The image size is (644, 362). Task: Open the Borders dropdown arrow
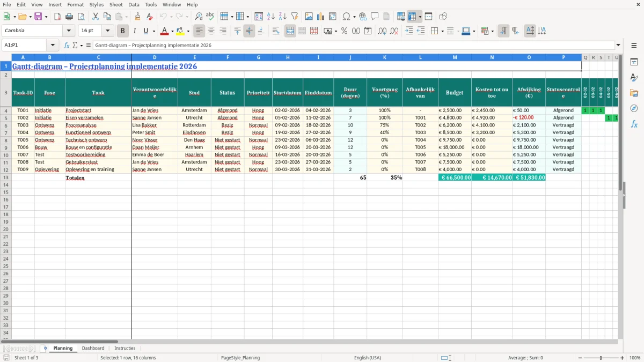pyautogui.click(x=442, y=31)
